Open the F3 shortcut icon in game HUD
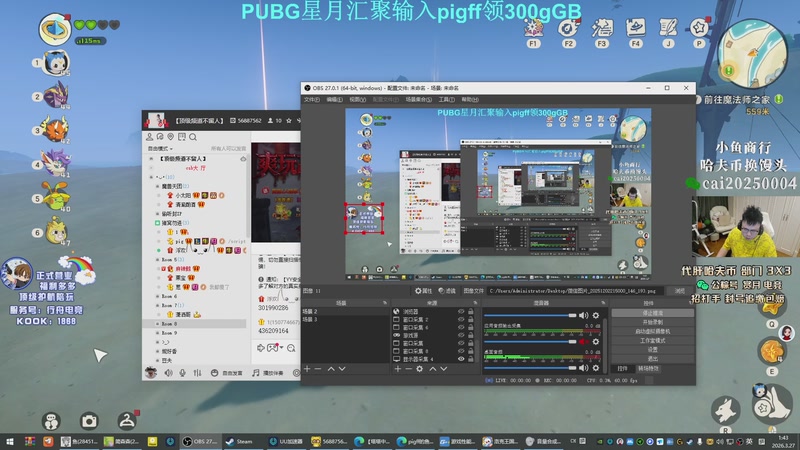This screenshot has height=450, width=800. coord(602,28)
